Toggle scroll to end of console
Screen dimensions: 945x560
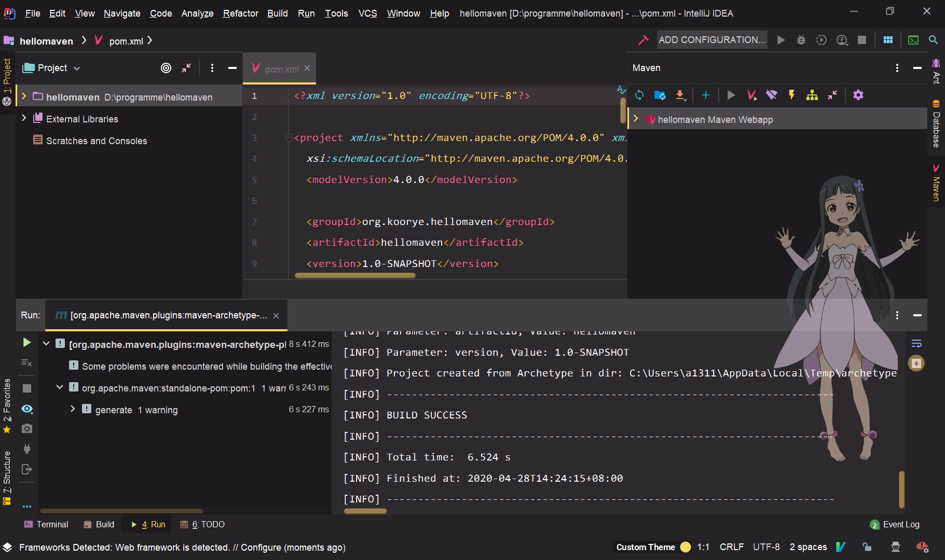pyautogui.click(x=916, y=363)
